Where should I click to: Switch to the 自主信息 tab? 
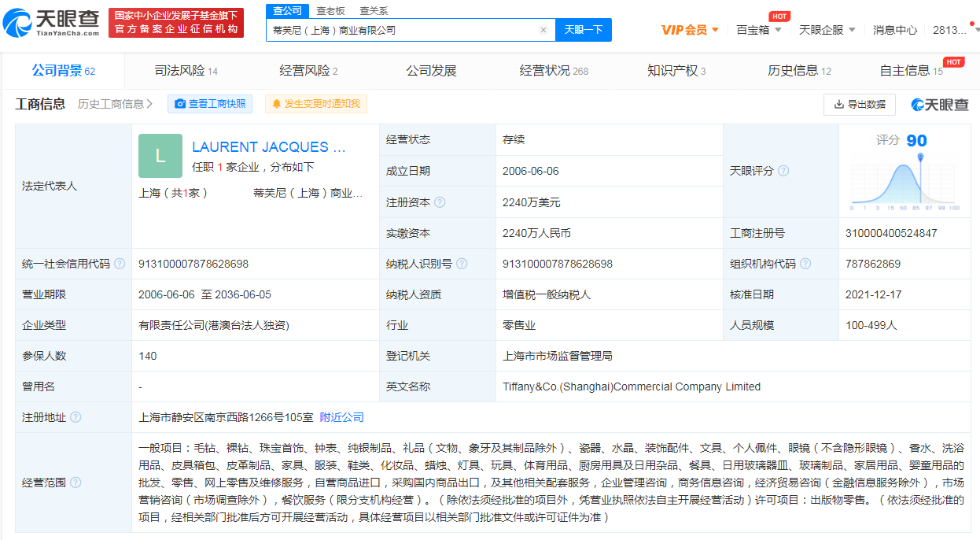[x=911, y=71]
